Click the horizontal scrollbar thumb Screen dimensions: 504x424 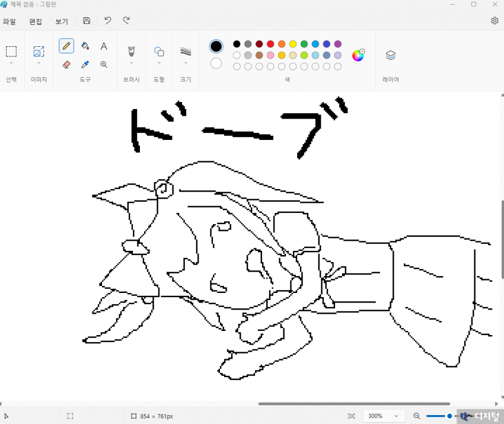(354, 404)
